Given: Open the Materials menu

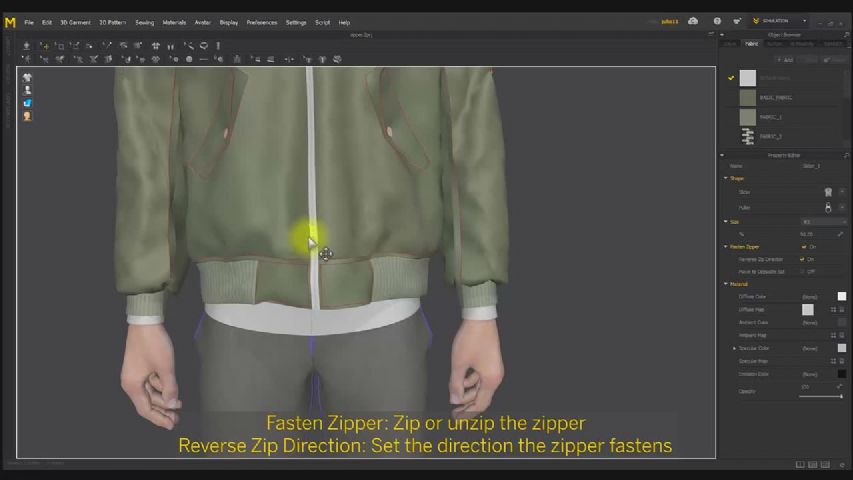Looking at the screenshot, I should 174,22.
